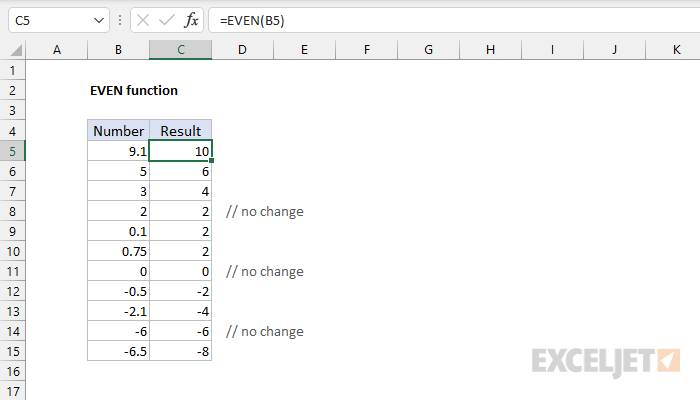Select Result cell with value 4

coord(180,191)
